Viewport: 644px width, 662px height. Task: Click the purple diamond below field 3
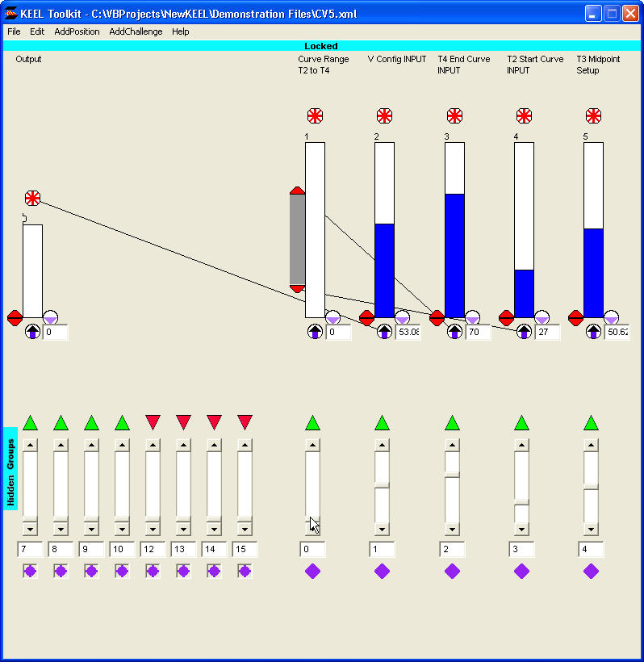point(521,572)
